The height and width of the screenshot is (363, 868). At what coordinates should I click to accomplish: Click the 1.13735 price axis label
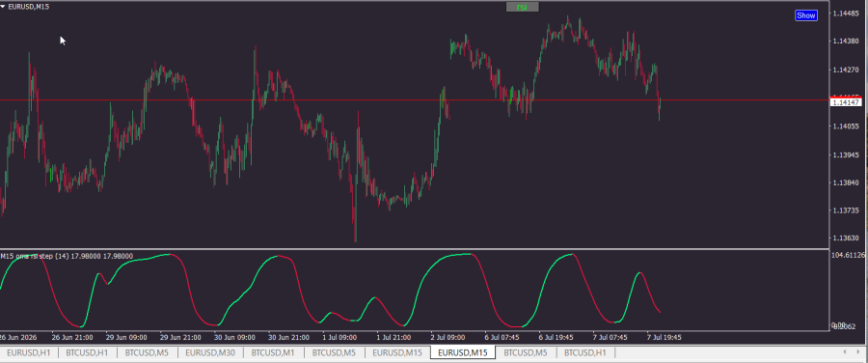pyautogui.click(x=845, y=210)
